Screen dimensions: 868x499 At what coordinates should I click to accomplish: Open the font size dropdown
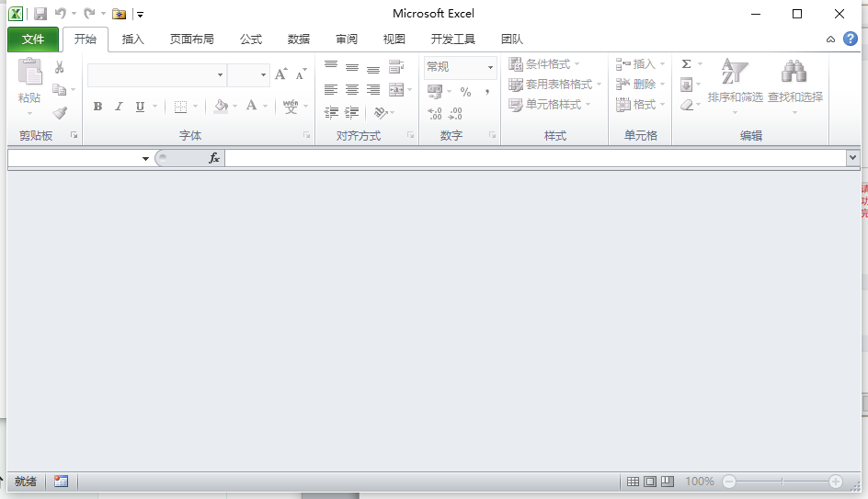click(263, 74)
